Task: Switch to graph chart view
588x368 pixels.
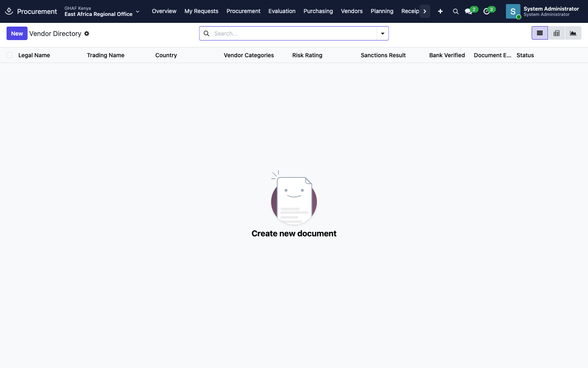Action: pyautogui.click(x=573, y=33)
